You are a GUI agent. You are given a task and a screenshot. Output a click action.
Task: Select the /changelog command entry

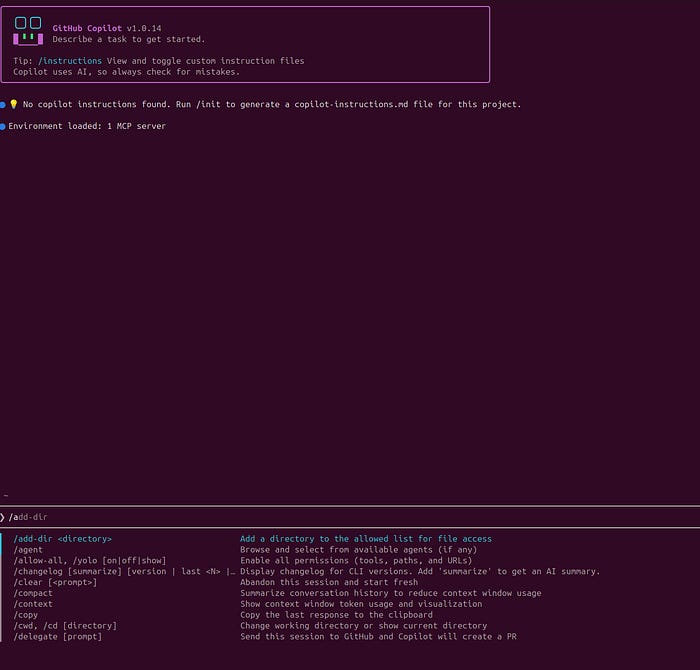[124, 571]
